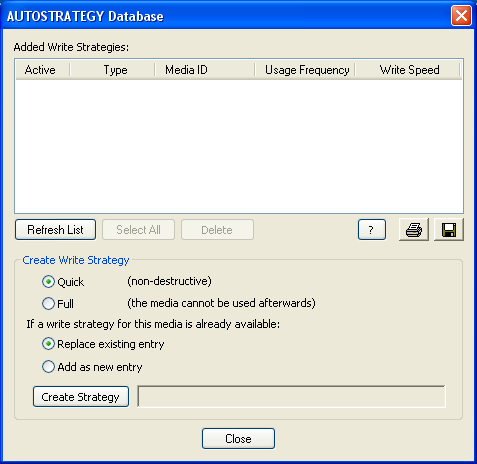
Task: Choose Add as new entry option
Action: (48, 367)
